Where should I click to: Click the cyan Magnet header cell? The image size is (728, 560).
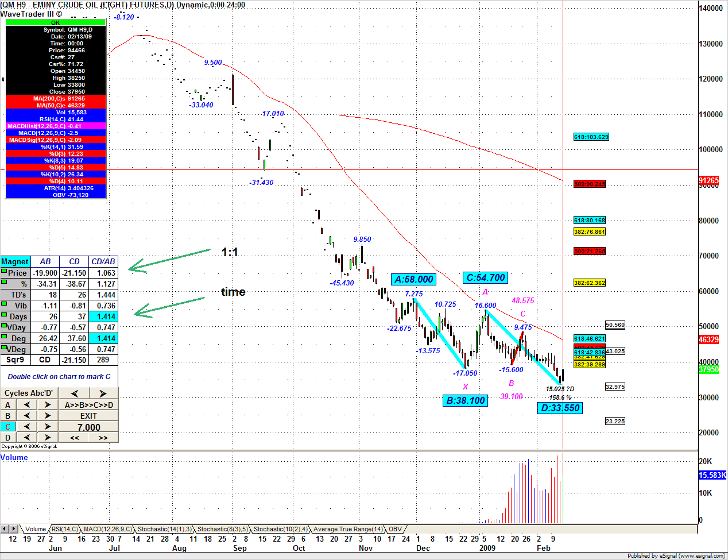point(15,261)
